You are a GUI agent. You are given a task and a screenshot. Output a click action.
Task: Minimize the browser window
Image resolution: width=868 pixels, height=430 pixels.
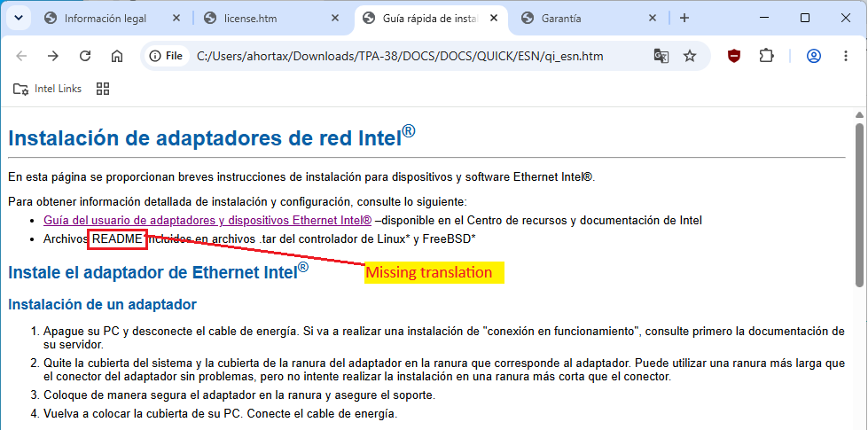[764, 19]
